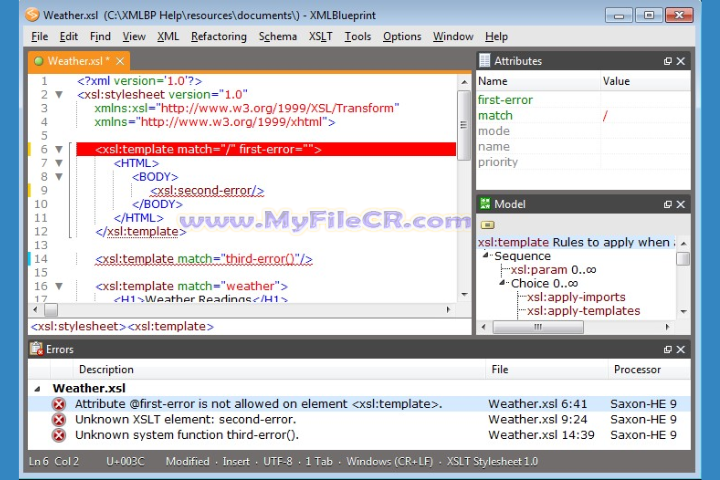The width and height of the screenshot is (720, 480).
Task: Select the Weather.xsl document tab
Action: point(79,61)
